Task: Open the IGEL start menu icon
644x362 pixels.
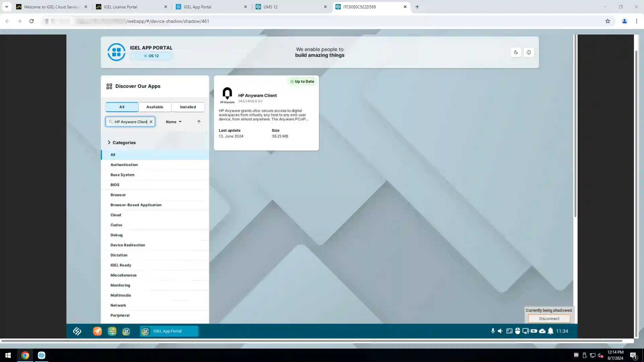Action: click(77, 331)
